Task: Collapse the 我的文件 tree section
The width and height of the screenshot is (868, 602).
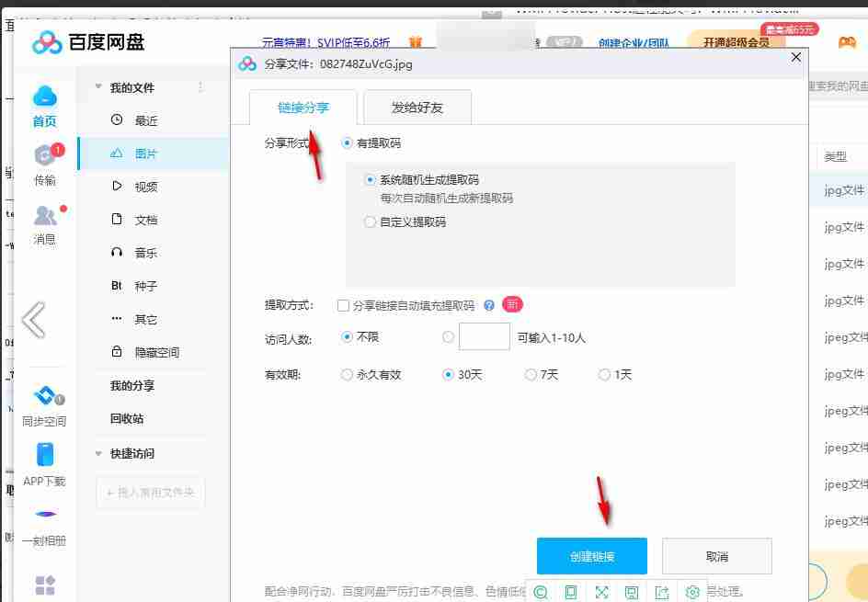Action: tap(98, 86)
